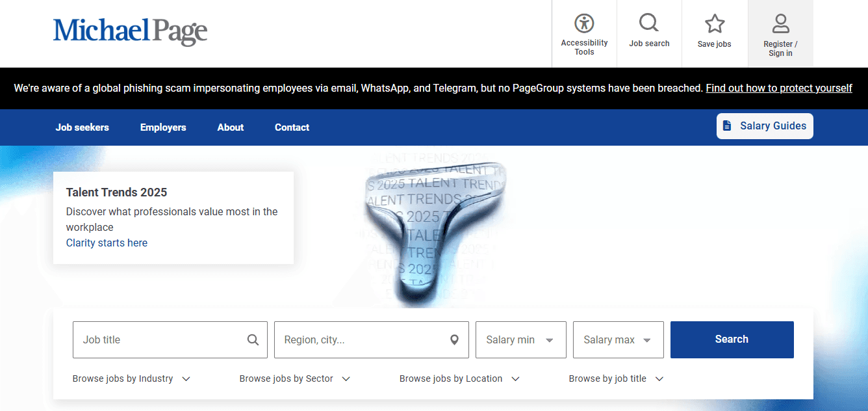This screenshot has height=411, width=868.
Task: Open the Job seekers menu
Action: pyautogui.click(x=83, y=127)
